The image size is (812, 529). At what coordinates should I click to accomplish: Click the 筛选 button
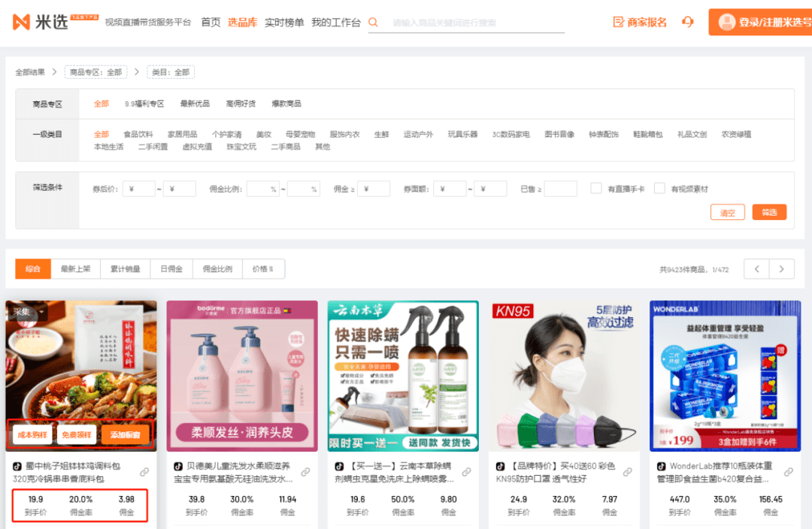point(770,212)
